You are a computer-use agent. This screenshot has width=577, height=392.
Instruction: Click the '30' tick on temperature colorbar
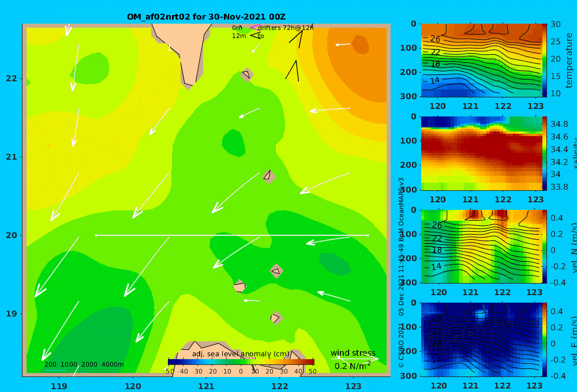556,25
